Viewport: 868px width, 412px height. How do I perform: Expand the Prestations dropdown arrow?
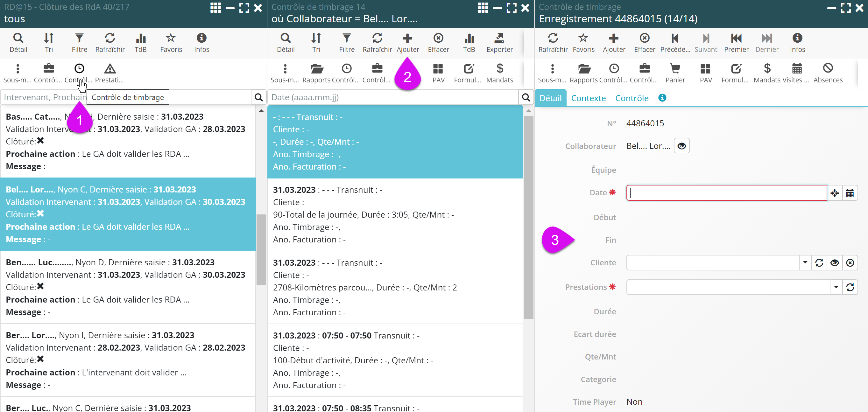836,287
